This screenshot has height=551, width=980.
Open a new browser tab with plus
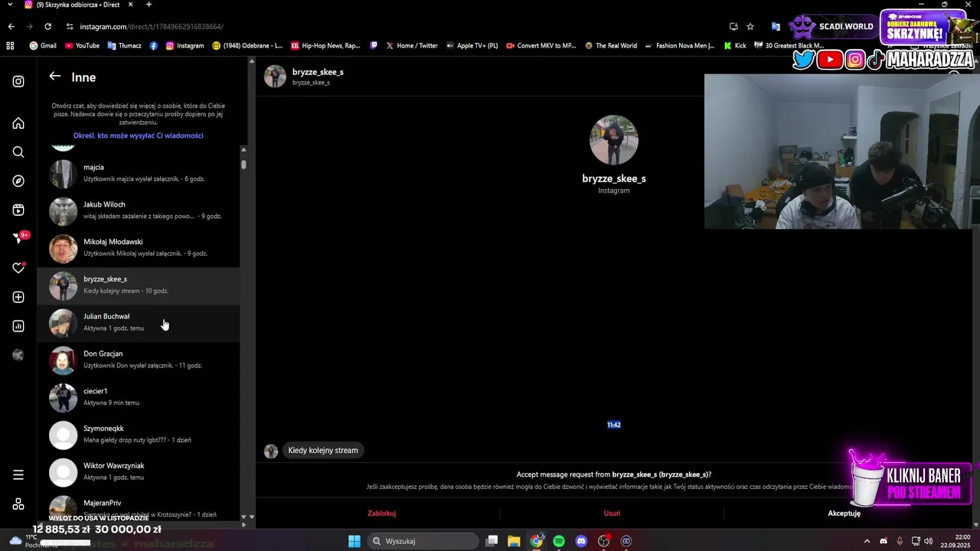point(149,5)
